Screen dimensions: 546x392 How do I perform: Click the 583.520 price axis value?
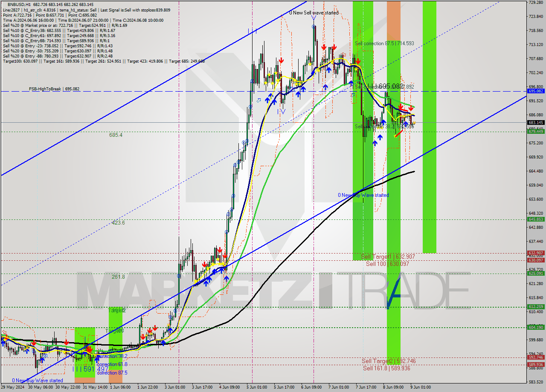536,382
